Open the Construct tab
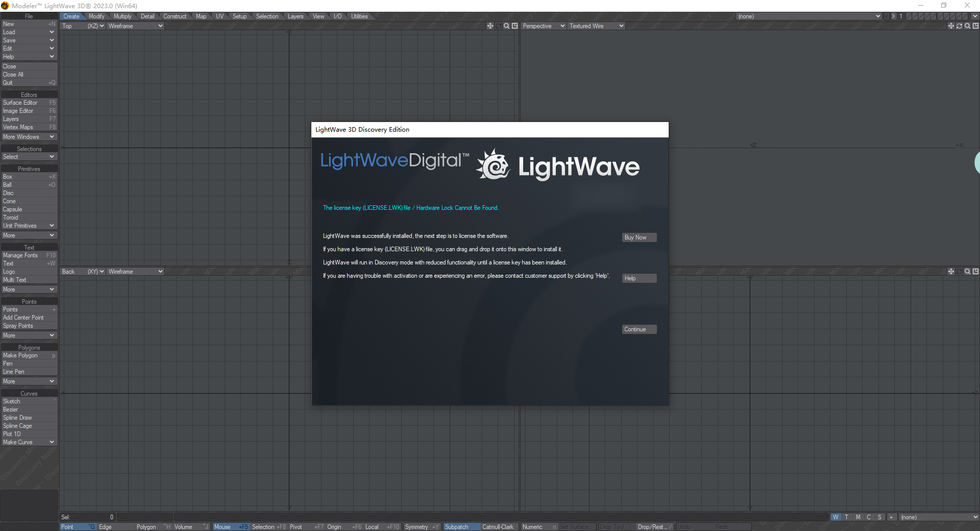Viewport: 980px width, 531px height. coord(175,16)
